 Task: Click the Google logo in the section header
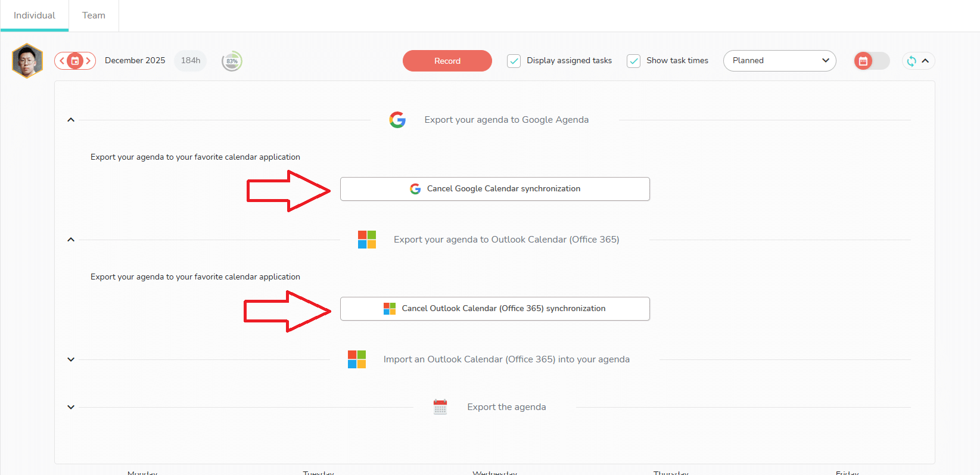coord(397,120)
